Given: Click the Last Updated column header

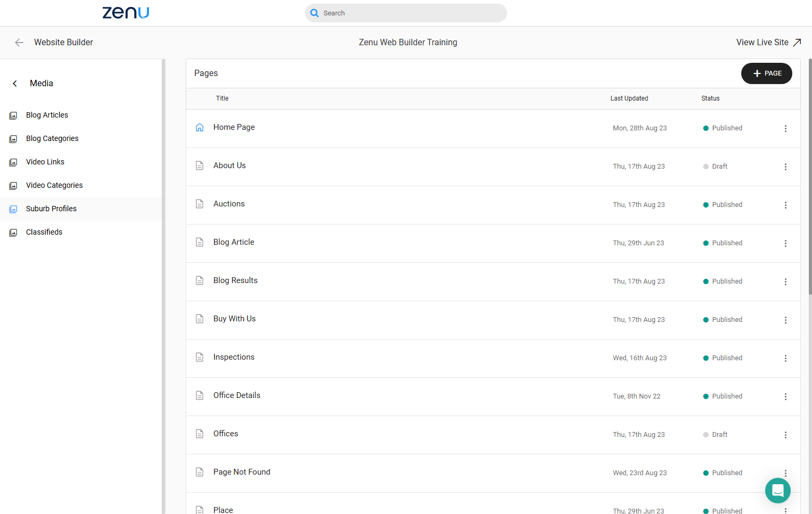Looking at the screenshot, I should (629, 98).
